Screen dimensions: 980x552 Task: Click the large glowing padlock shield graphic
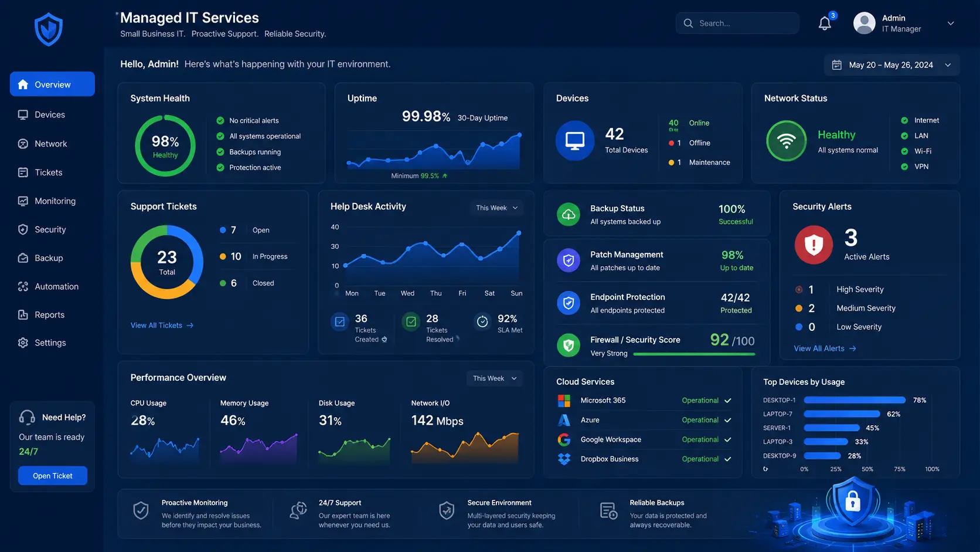852,503
